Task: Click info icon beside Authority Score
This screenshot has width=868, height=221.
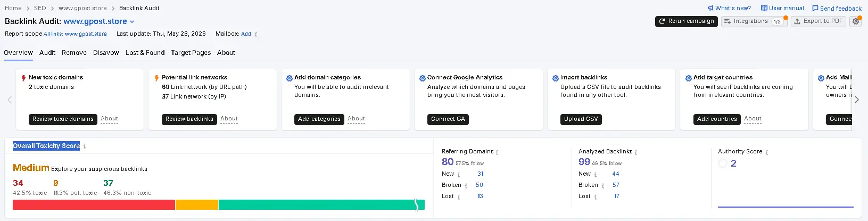Action: click(766, 152)
